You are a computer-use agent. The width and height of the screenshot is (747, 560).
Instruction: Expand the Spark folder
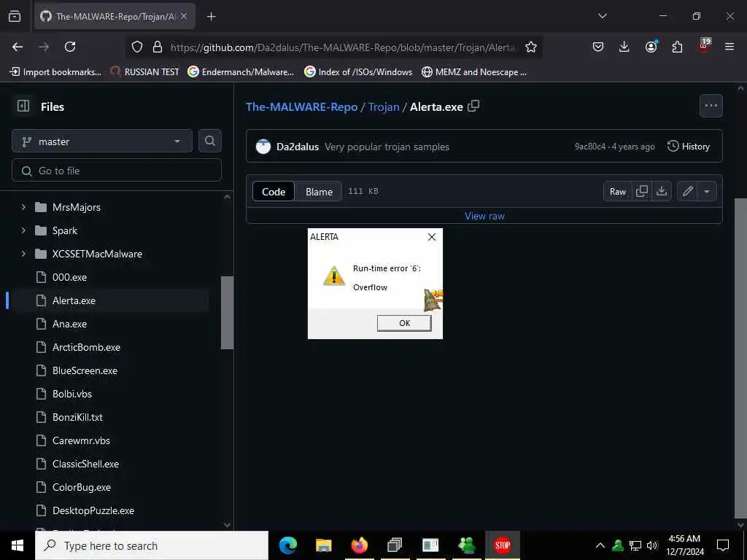click(23, 230)
